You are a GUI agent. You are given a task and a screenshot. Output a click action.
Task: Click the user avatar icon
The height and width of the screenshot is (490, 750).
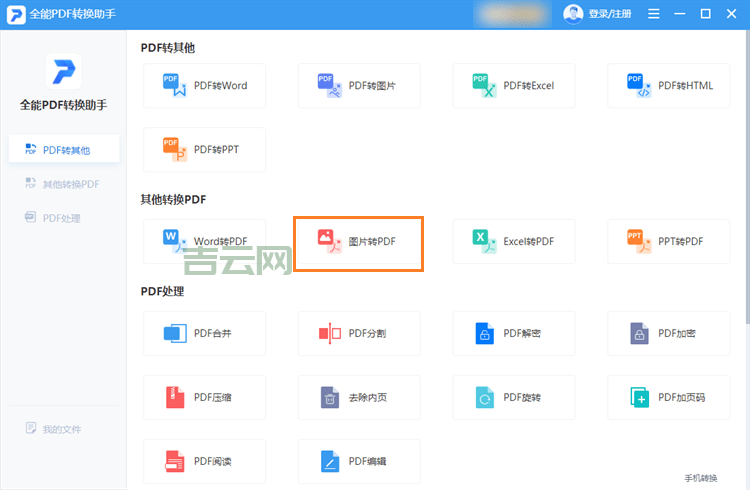(x=573, y=14)
